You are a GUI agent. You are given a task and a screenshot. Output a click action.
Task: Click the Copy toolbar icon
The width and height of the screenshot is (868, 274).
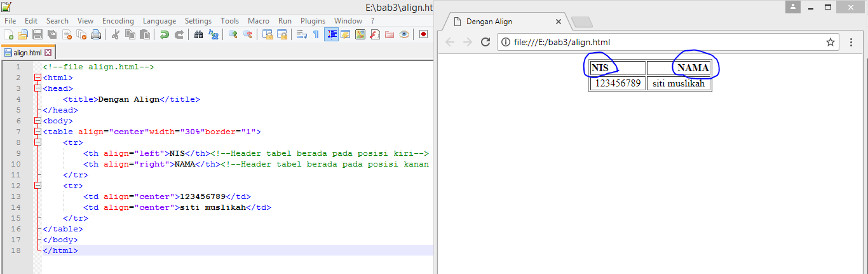tap(130, 34)
